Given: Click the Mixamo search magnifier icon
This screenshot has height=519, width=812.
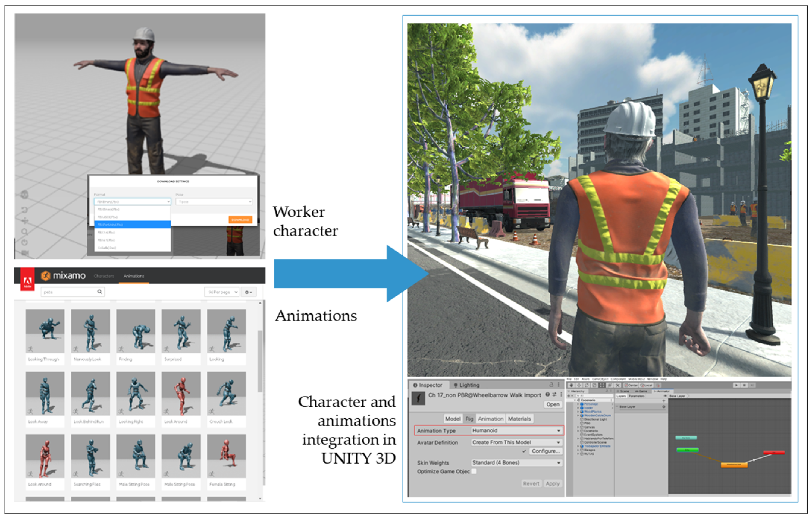Looking at the screenshot, I should [99, 292].
